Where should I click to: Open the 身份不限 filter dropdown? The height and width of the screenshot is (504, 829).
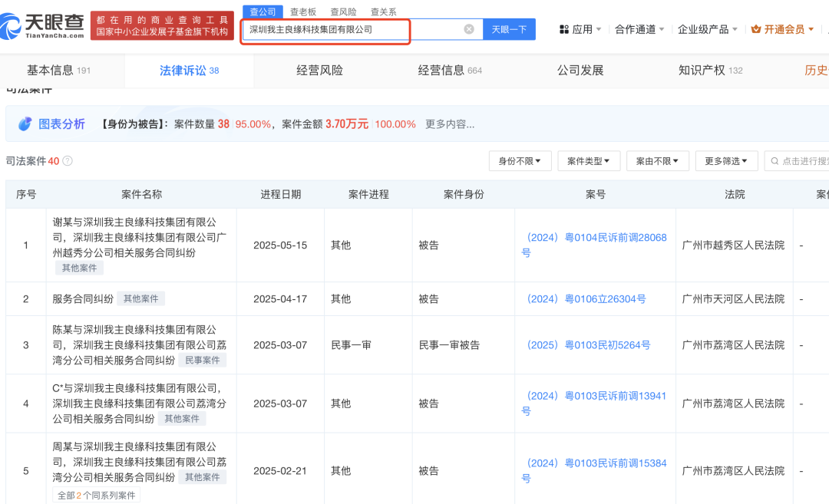[520, 161]
